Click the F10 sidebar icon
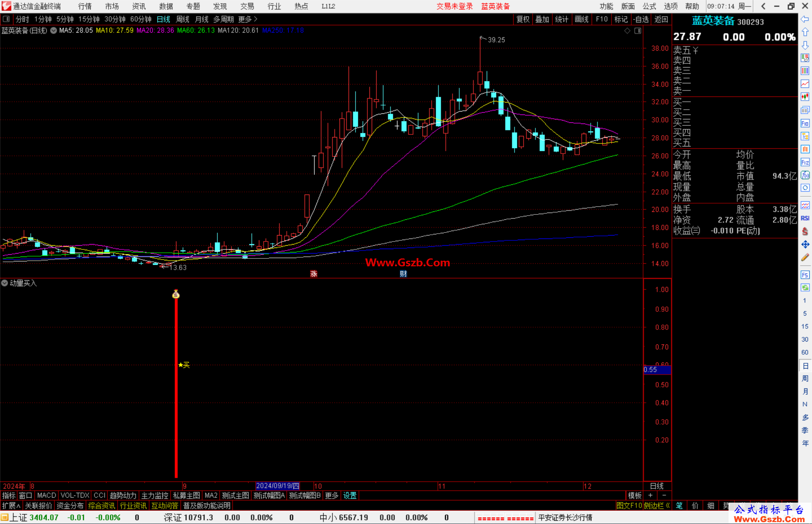 tap(805, 123)
